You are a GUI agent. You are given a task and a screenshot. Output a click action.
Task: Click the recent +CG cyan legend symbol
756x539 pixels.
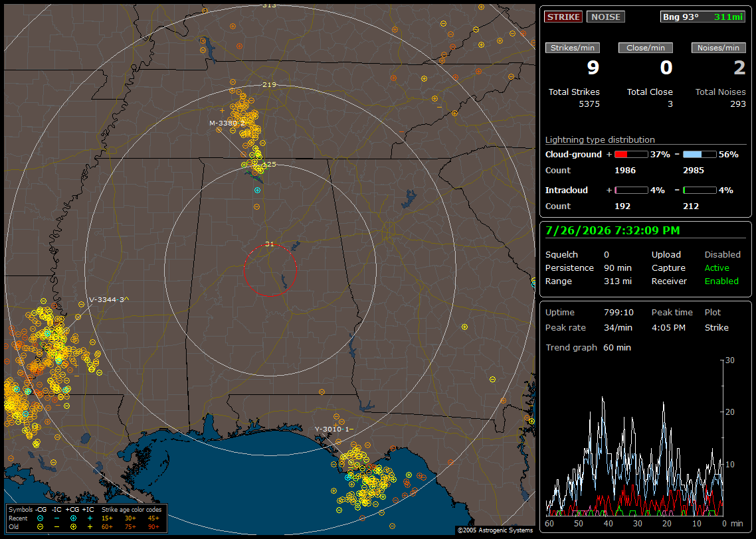tap(73, 518)
